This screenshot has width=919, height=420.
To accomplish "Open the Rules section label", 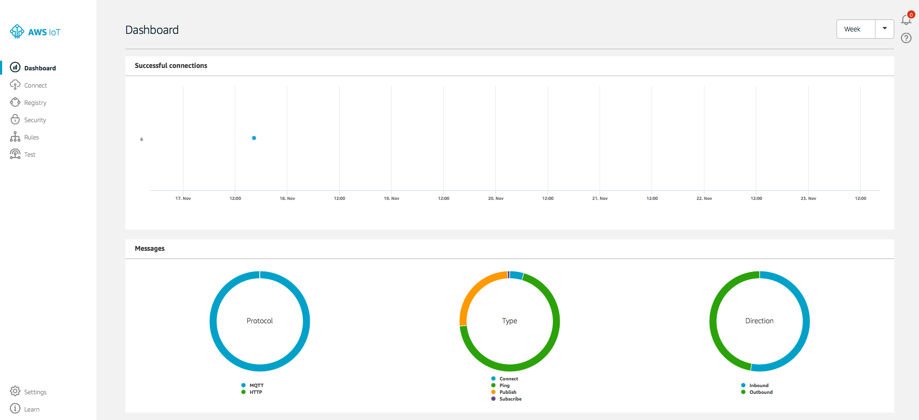I will (x=32, y=138).
